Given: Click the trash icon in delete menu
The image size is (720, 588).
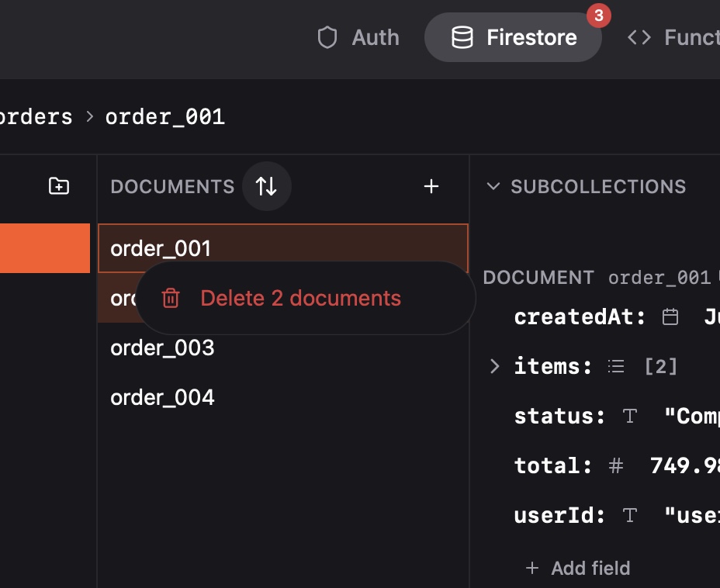Looking at the screenshot, I should pyautogui.click(x=171, y=299).
